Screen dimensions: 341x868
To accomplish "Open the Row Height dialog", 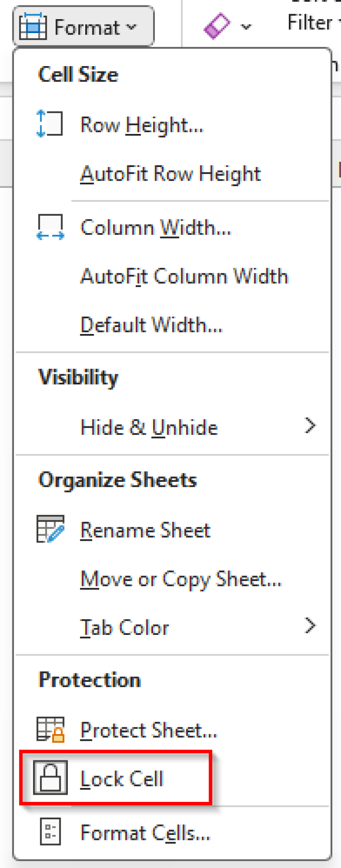I will pos(142,125).
